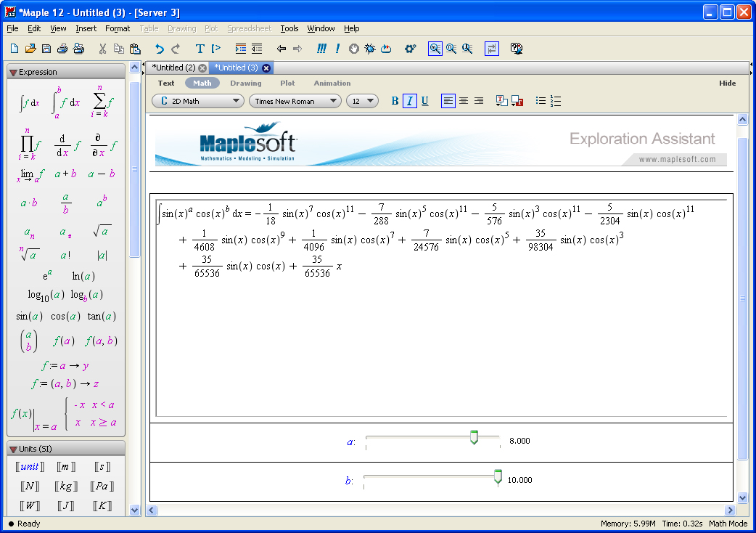Align text left
The width and height of the screenshot is (756, 533).
tap(448, 101)
